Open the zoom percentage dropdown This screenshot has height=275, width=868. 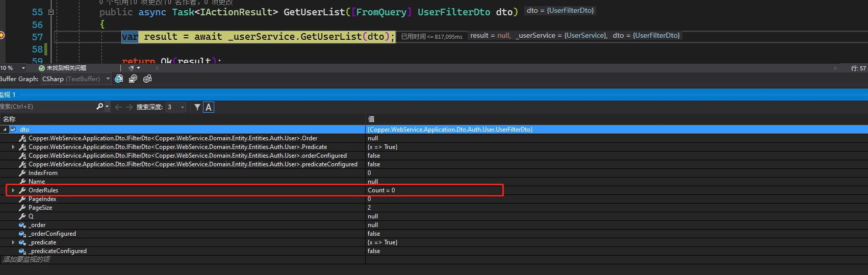[x=23, y=68]
